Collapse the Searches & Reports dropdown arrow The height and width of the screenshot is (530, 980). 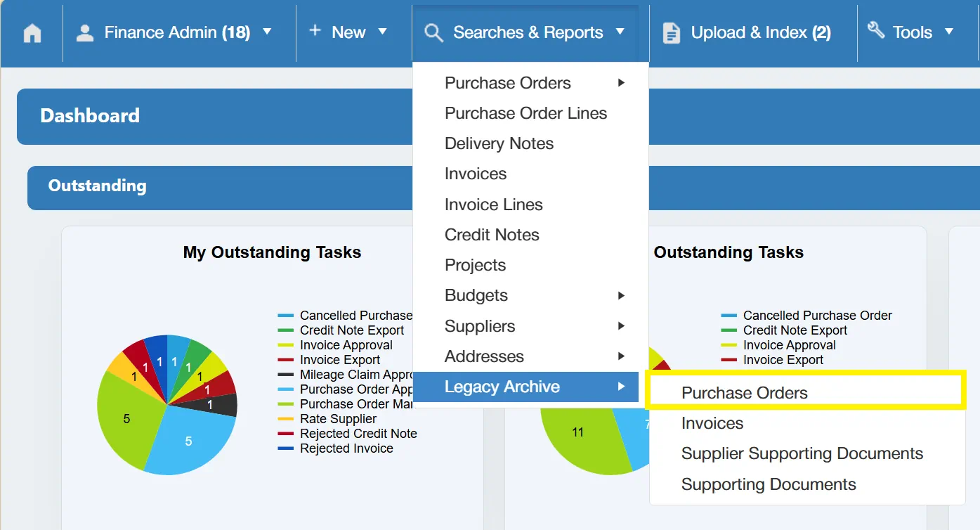(620, 32)
